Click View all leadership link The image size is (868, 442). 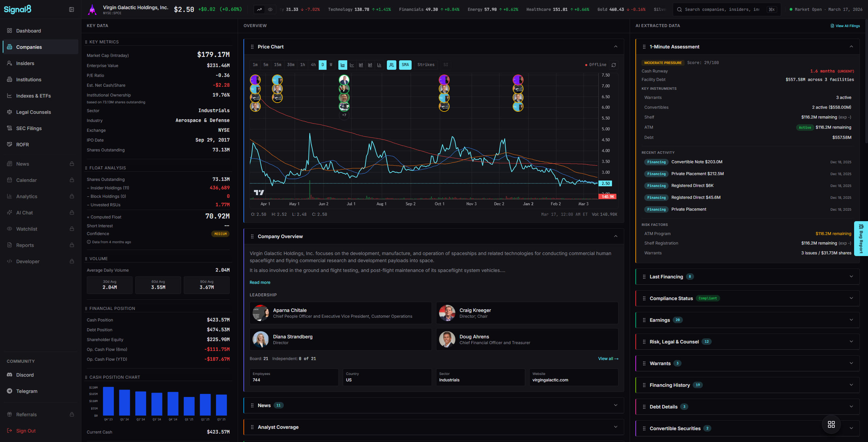coord(608,359)
